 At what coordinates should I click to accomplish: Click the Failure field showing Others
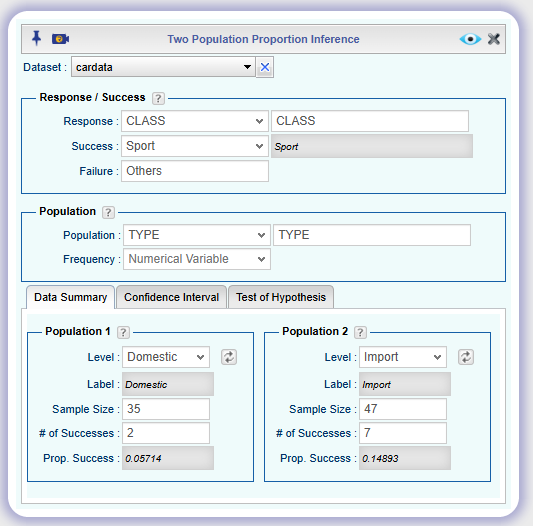(x=195, y=171)
